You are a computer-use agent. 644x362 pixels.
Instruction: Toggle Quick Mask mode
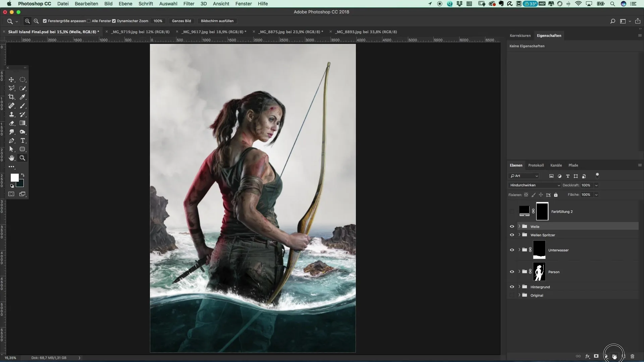click(11, 194)
